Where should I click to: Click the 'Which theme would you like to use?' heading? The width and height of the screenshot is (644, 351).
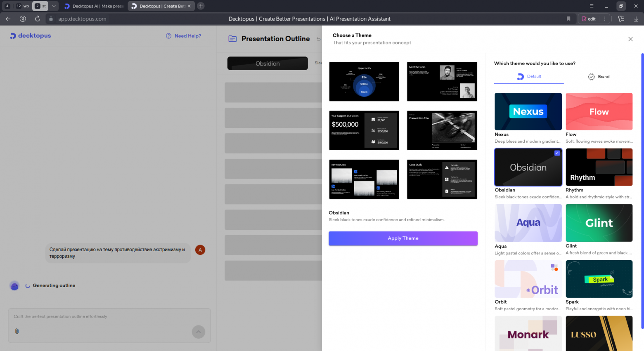coord(535,64)
